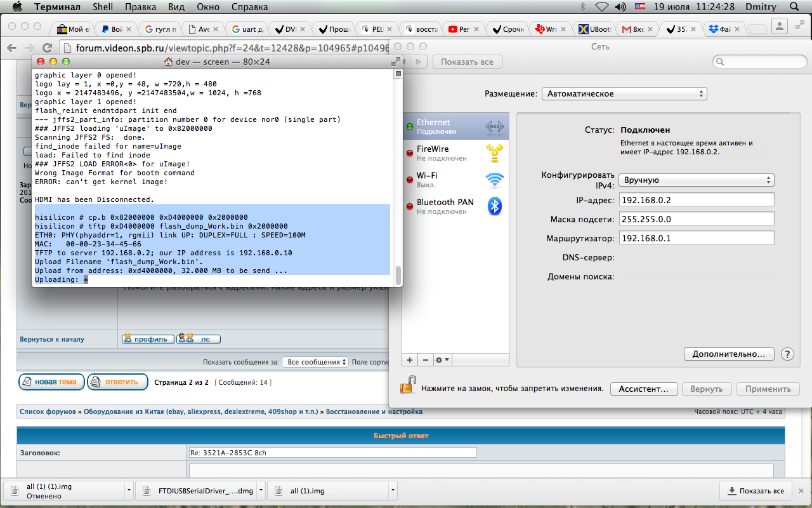Click the help question mark button

pyautogui.click(x=787, y=354)
